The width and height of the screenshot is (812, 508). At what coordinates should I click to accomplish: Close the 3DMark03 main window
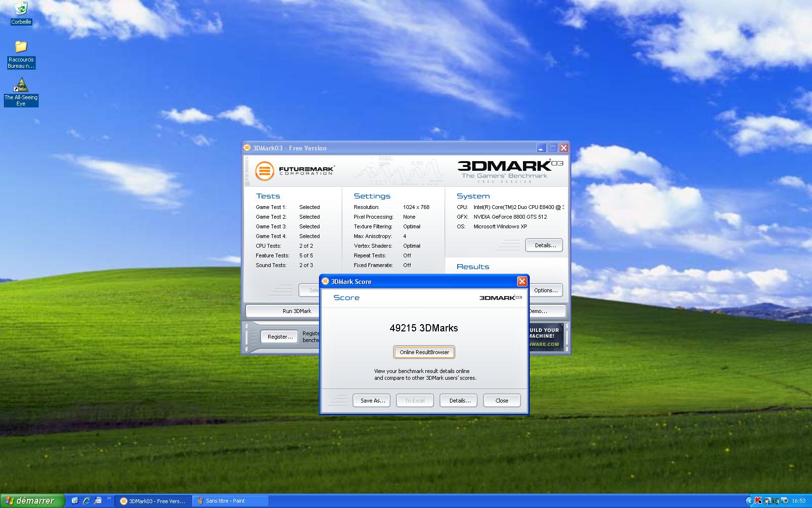coord(564,148)
